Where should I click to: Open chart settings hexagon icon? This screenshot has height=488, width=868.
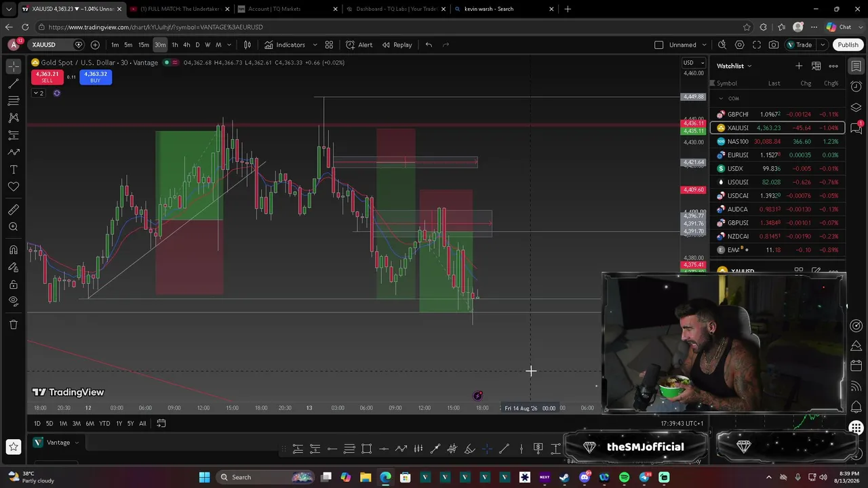coord(739,45)
